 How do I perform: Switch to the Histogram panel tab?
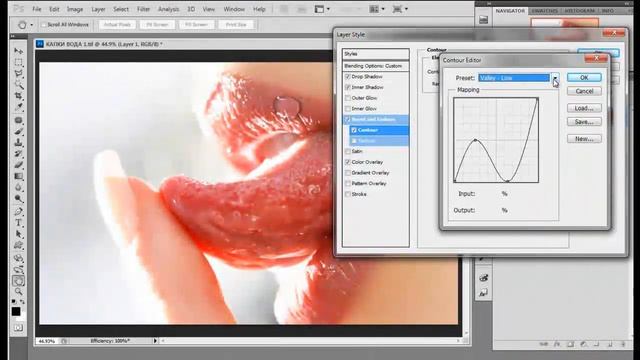[x=580, y=11]
